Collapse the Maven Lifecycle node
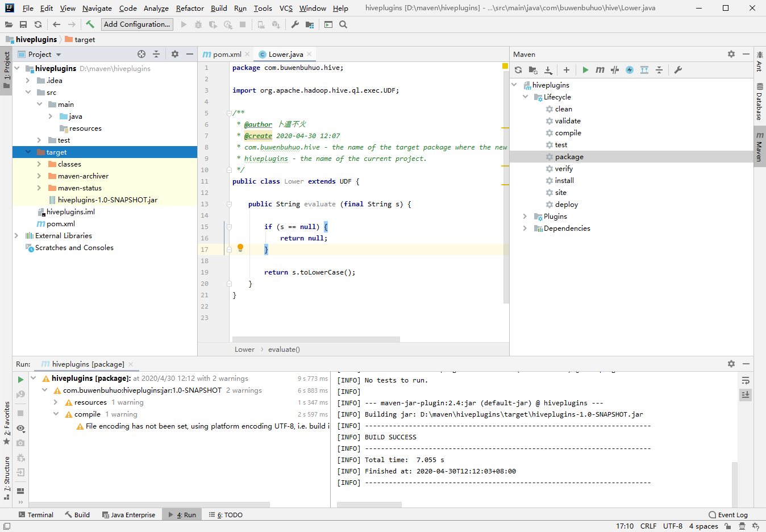766x532 pixels. click(525, 97)
